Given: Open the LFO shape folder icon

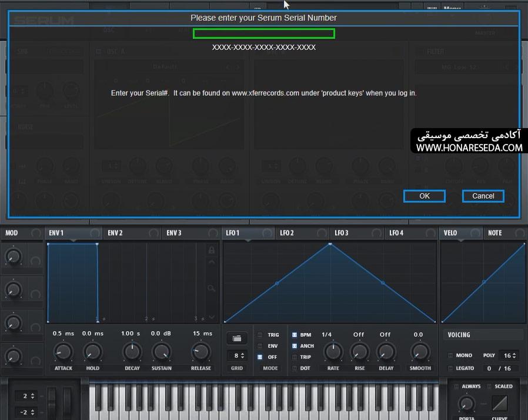Looking at the screenshot, I should click(x=237, y=338).
